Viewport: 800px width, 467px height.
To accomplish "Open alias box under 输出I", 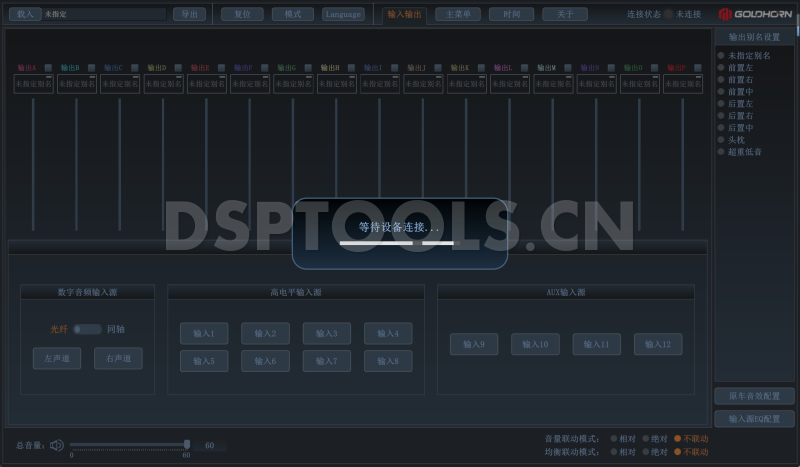I will [x=380, y=84].
